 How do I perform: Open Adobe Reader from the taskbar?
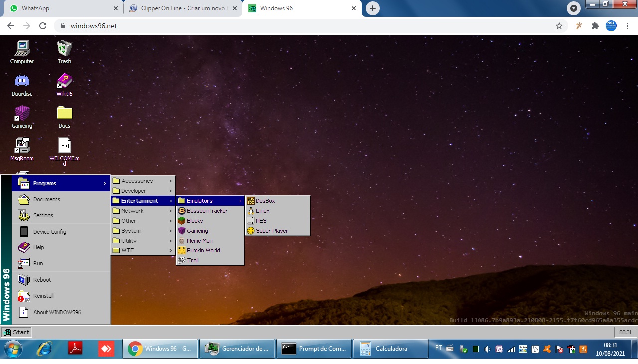tap(75, 349)
